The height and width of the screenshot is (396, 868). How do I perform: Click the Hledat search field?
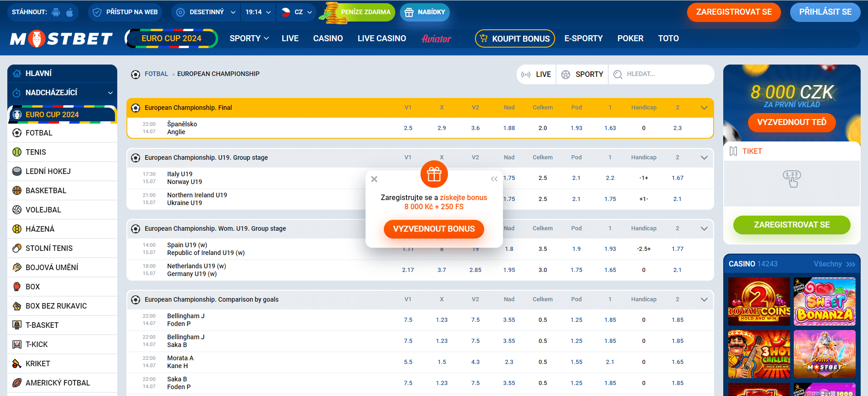coord(661,74)
